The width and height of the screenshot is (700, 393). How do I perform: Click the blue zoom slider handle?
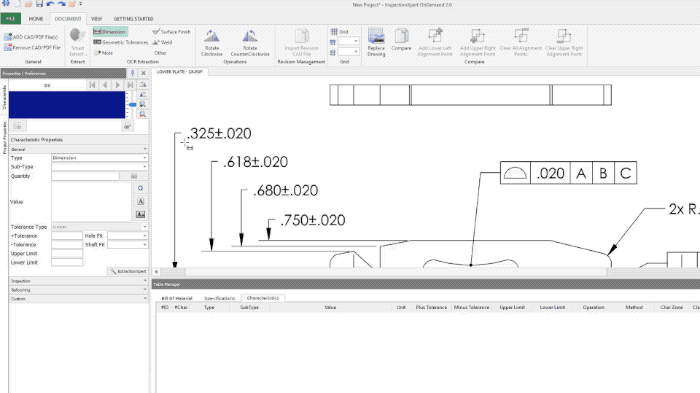pyautogui.click(x=132, y=105)
